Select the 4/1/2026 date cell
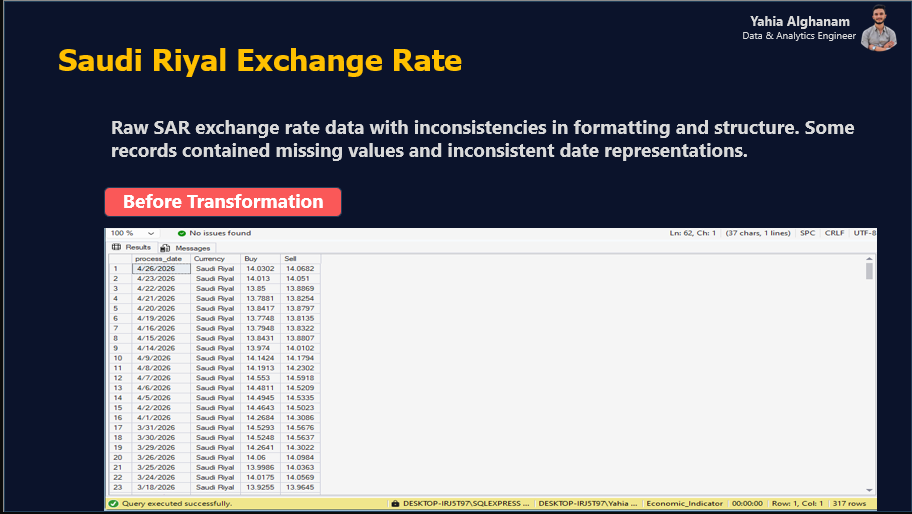The width and height of the screenshot is (912, 514). pos(161,417)
